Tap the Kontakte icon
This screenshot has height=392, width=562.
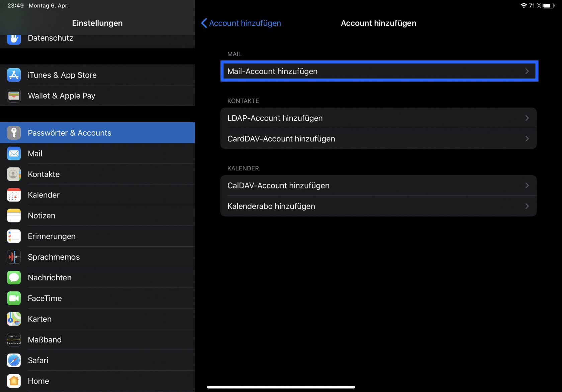14,174
